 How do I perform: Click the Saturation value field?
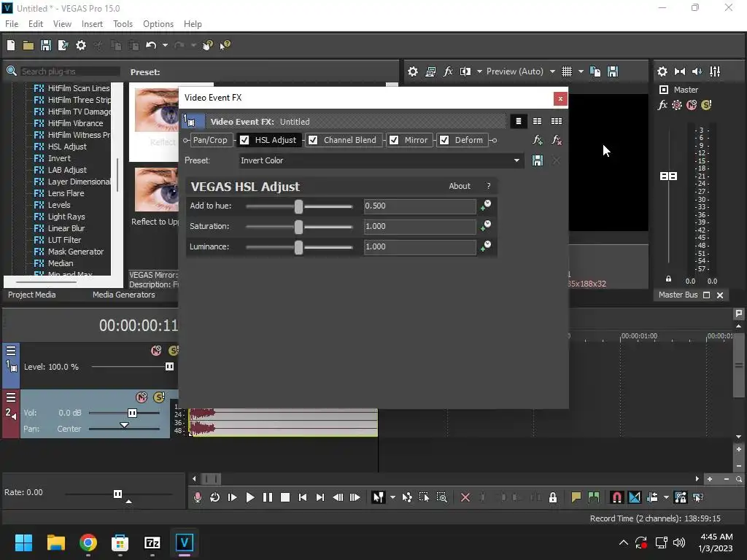[x=419, y=227]
